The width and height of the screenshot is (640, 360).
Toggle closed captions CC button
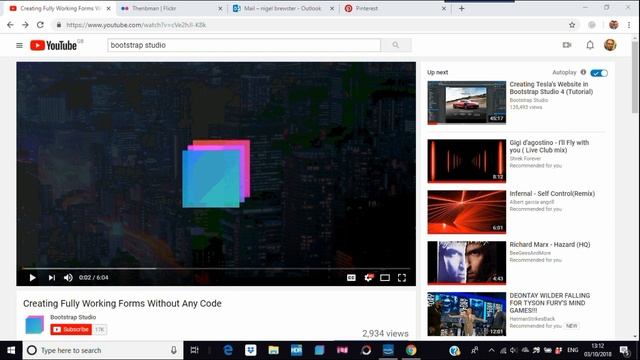pos(351,278)
